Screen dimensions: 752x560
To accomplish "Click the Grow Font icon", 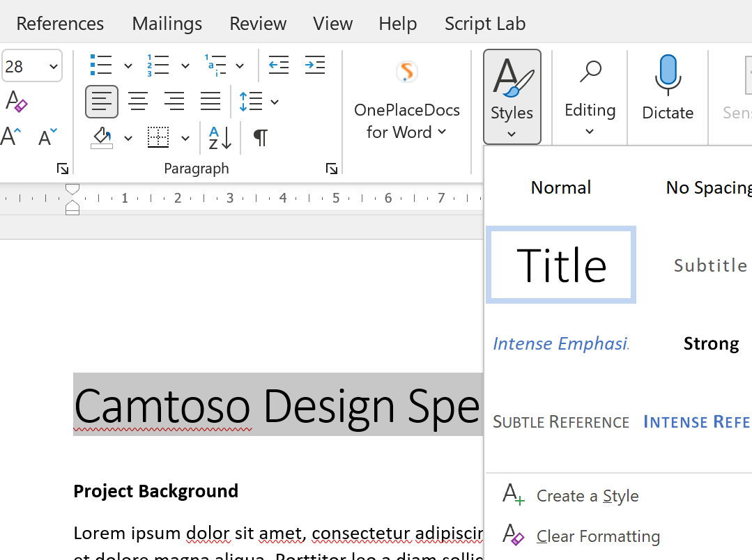I will [10, 136].
